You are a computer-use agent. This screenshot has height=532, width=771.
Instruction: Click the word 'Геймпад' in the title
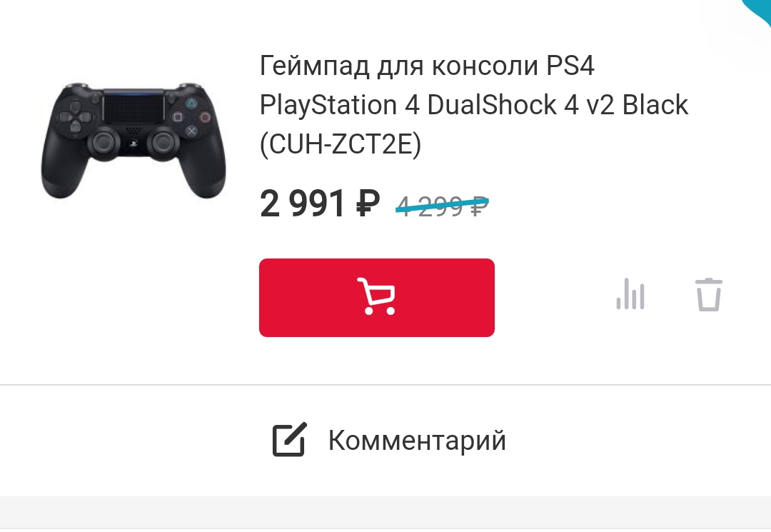tap(314, 66)
